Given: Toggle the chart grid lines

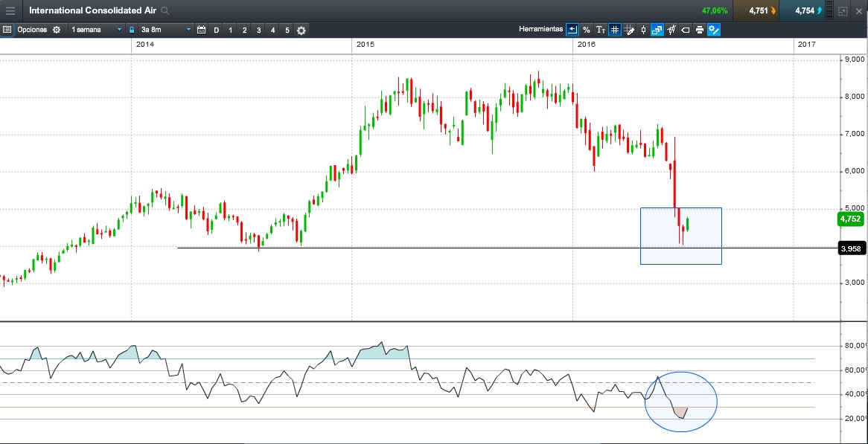Looking at the screenshot, I should tap(614, 30).
